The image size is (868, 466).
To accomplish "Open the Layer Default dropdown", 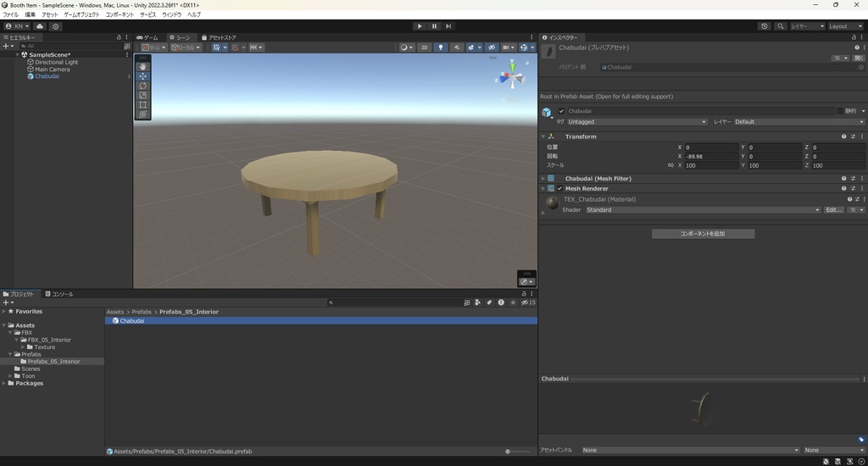I will tap(799, 122).
